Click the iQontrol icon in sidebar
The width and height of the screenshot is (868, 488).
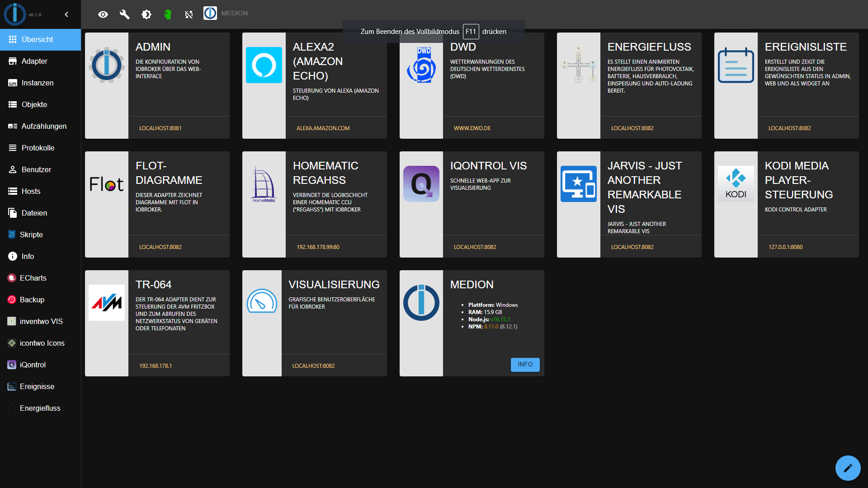click(x=12, y=365)
